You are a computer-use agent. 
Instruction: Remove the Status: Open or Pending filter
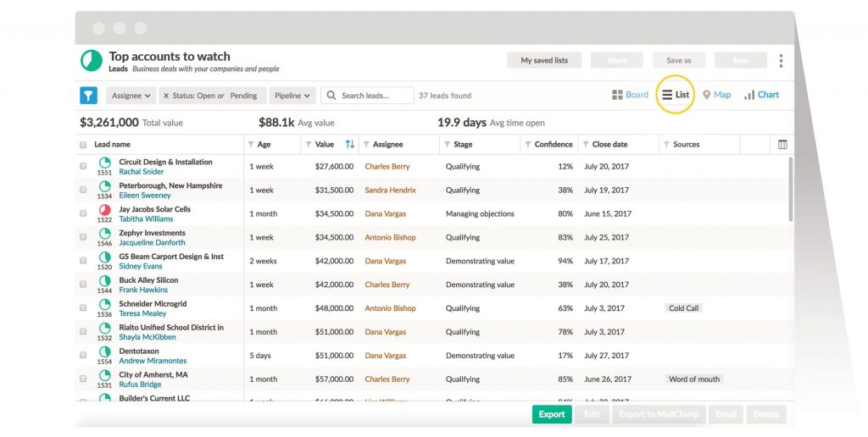point(166,96)
